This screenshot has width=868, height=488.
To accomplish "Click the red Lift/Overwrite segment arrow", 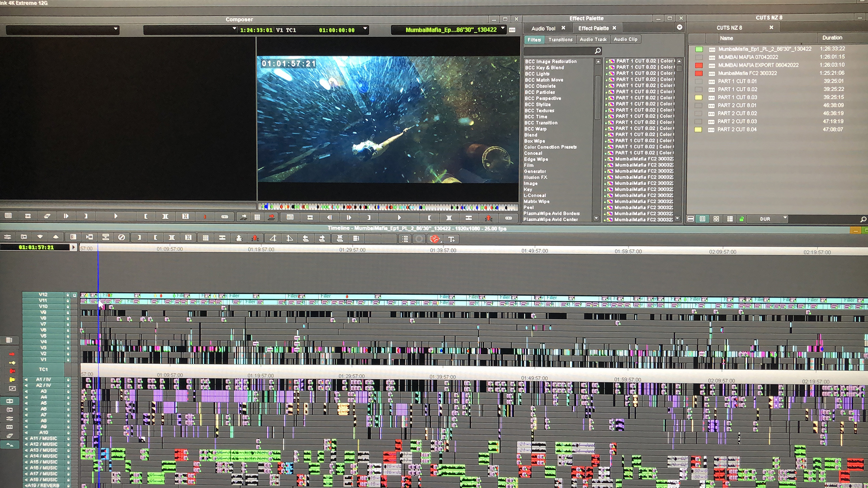I will (x=12, y=354).
